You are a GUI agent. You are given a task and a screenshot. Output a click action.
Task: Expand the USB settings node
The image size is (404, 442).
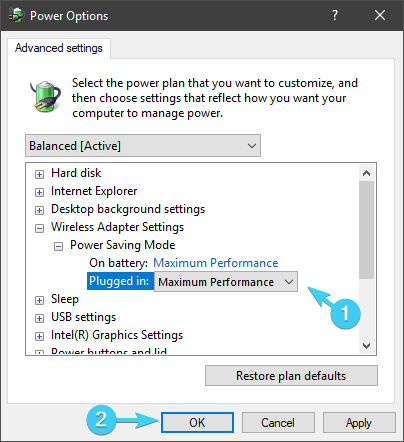[39, 318]
